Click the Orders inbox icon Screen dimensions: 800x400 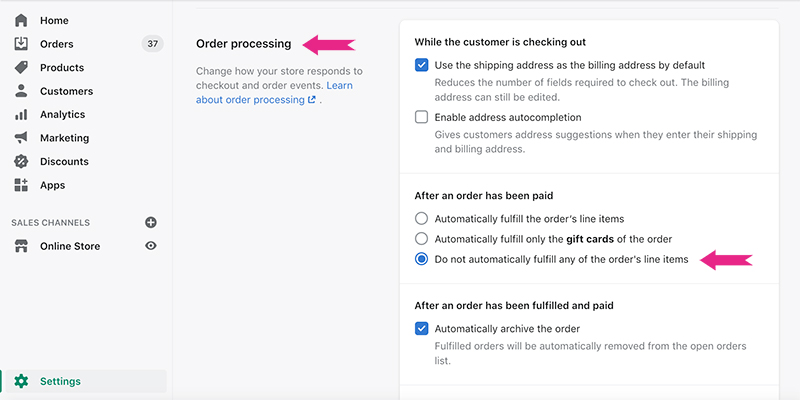pos(21,44)
